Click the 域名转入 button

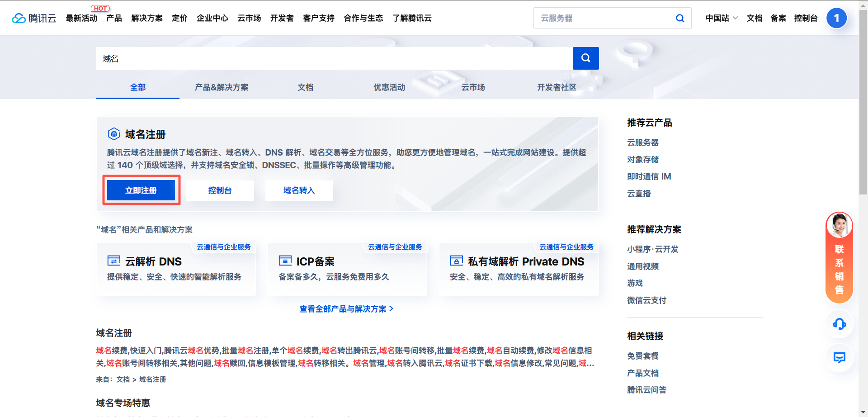tap(299, 190)
